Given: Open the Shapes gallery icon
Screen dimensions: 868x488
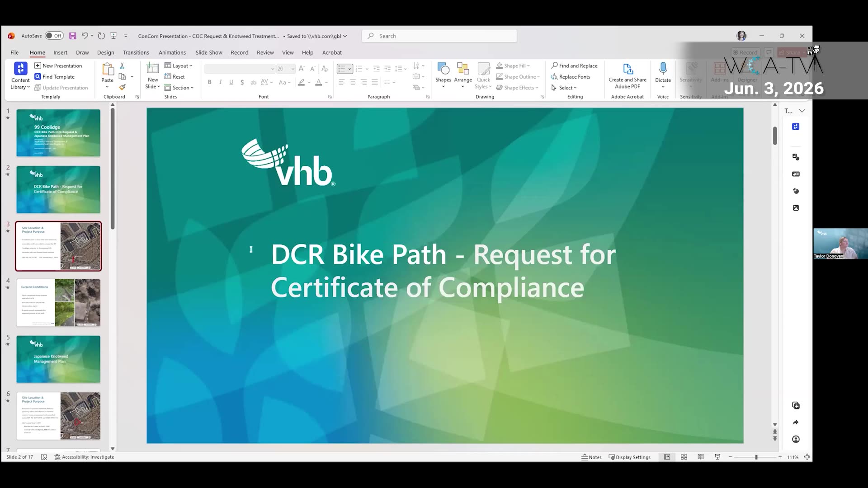Looking at the screenshot, I should coord(443,69).
